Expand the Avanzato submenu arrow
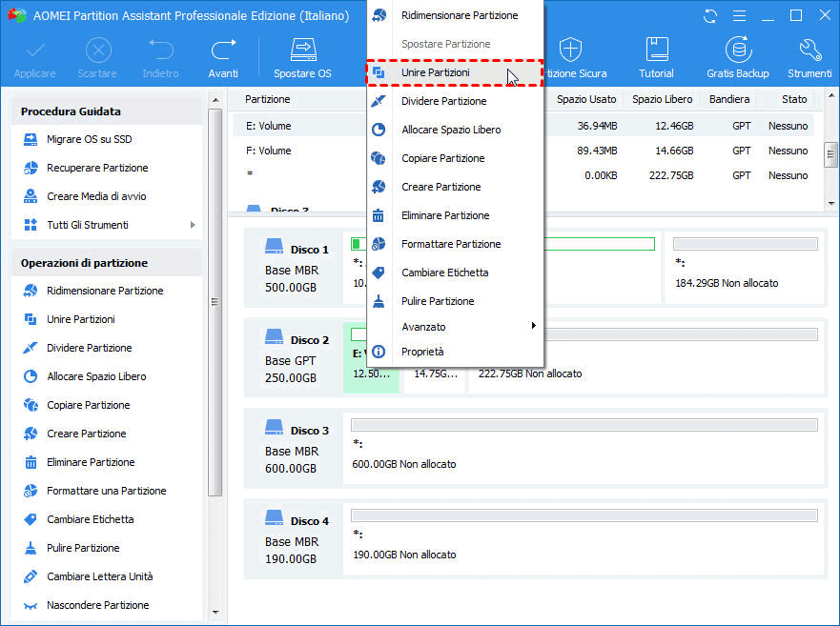The image size is (840, 626). point(533,326)
